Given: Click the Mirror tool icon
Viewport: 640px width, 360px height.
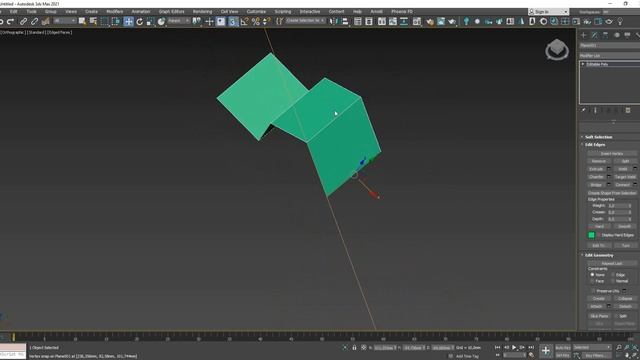Looking at the screenshot, I should tap(334, 21).
